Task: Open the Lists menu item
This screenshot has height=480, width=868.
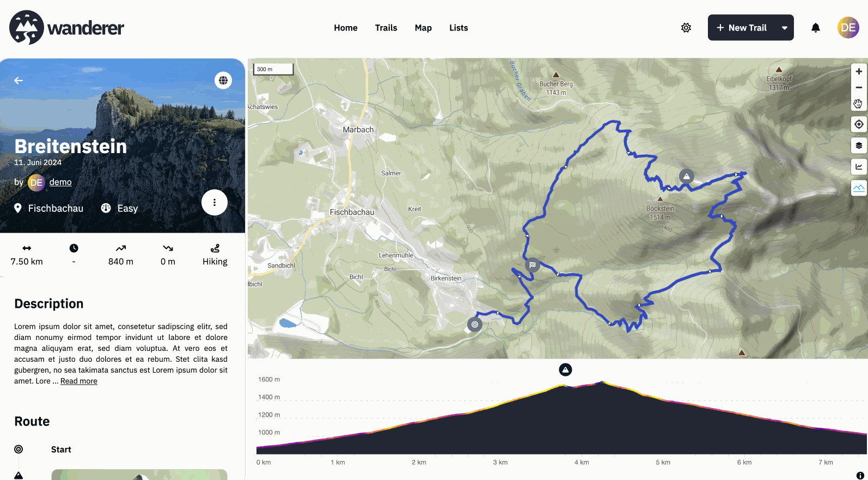Action: [x=458, y=28]
